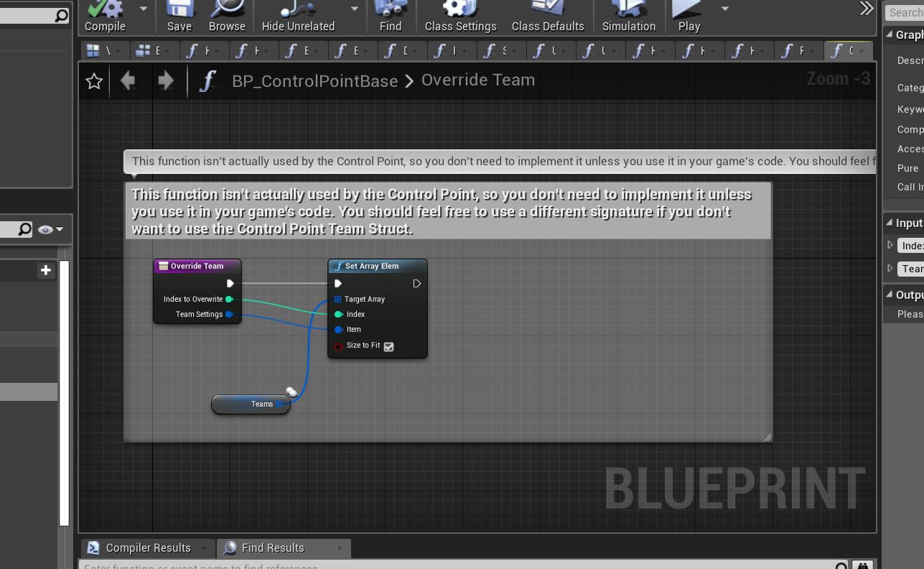Open Class Defaults
Image resolution: width=924 pixels, height=569 pixels.
[x=548, y=17]
